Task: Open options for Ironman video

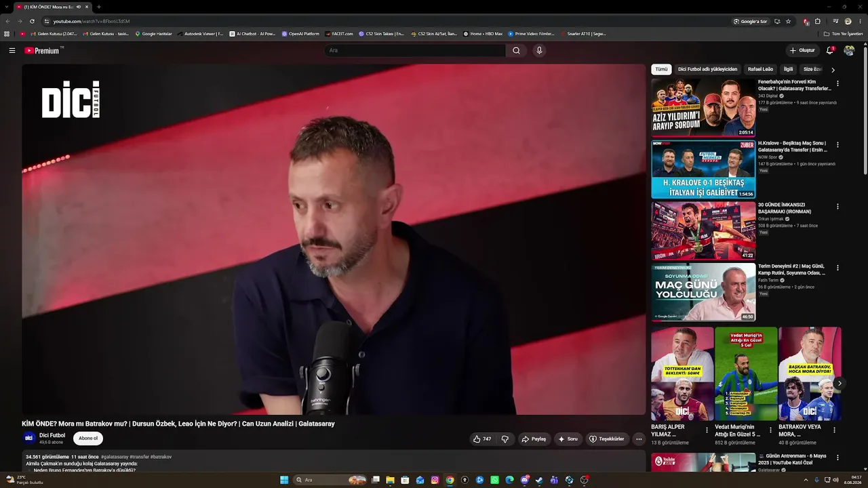Action: [x=837, y=206]
